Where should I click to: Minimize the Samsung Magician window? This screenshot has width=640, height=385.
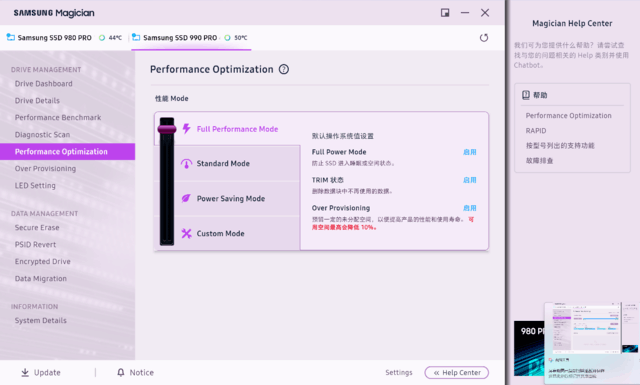point(465,13)
